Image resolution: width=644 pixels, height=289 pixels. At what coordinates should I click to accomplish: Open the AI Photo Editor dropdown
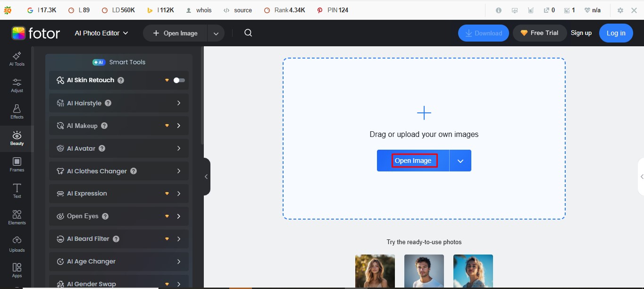101,33
